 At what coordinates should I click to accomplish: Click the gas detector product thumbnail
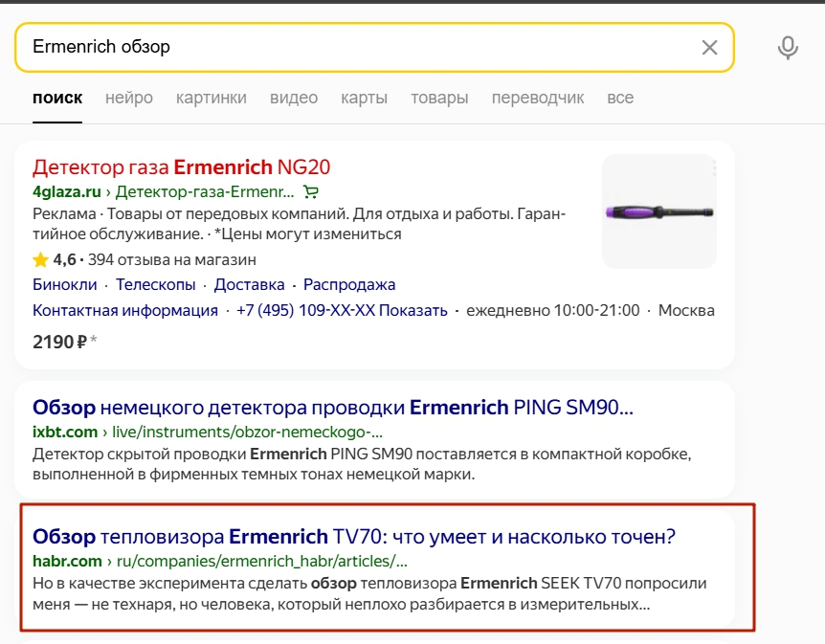[659, 211]
